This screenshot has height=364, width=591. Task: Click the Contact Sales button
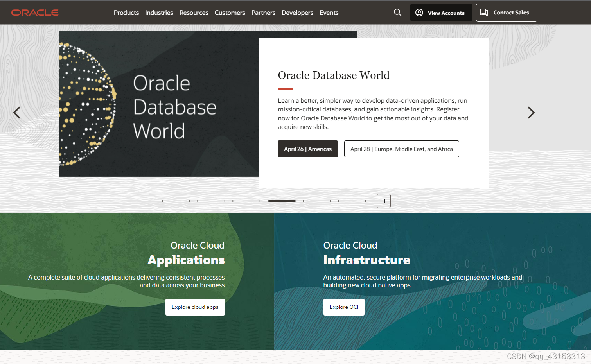[507, 13]
